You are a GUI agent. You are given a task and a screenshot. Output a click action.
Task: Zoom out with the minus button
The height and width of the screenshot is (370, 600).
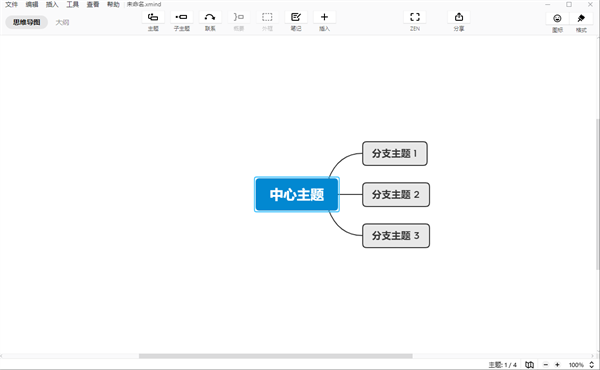click(x=546, y=365)
